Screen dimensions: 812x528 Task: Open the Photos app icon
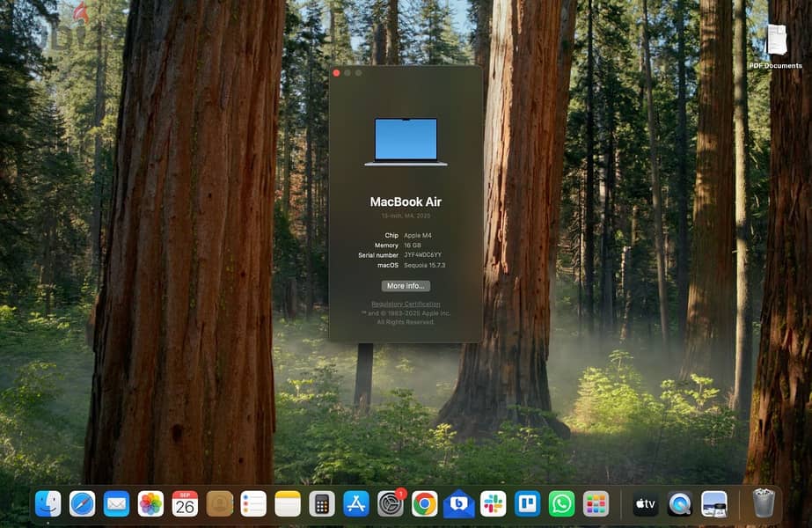[x=150, y=503]
